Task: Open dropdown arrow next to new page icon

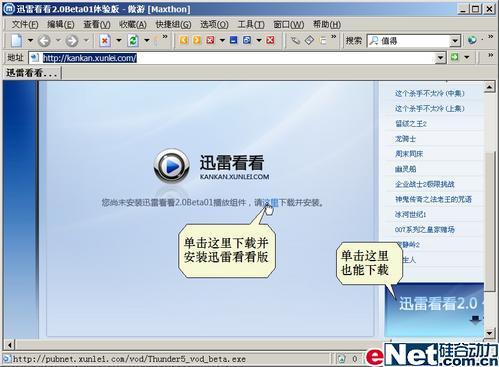Action: tap(30, 41)
